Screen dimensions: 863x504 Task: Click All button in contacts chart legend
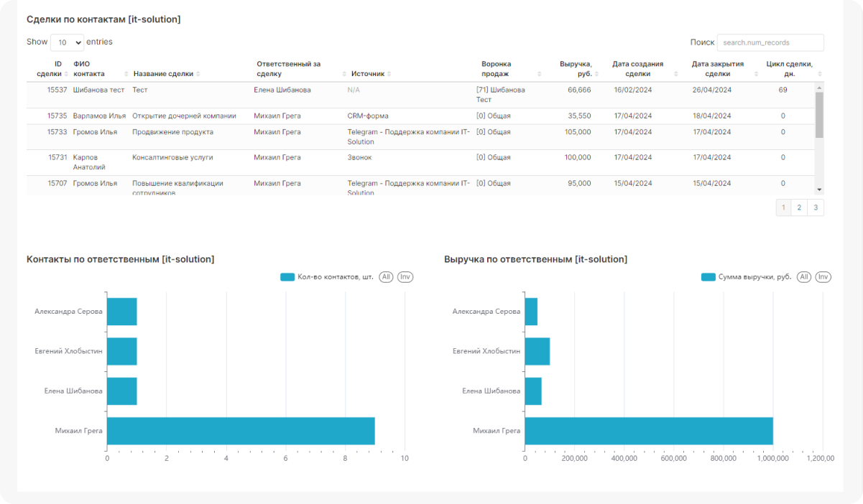pyautogui.click(x=386, y=277)
